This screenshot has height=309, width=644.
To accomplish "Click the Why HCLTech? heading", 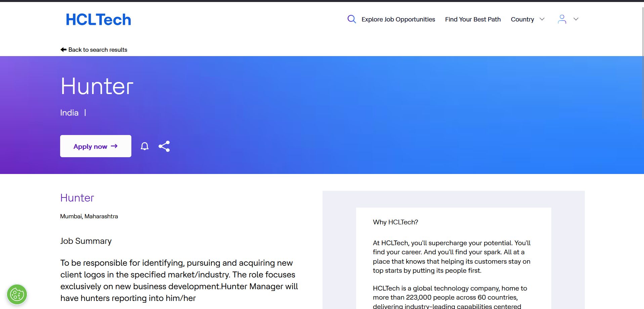I will pos(395,222).
